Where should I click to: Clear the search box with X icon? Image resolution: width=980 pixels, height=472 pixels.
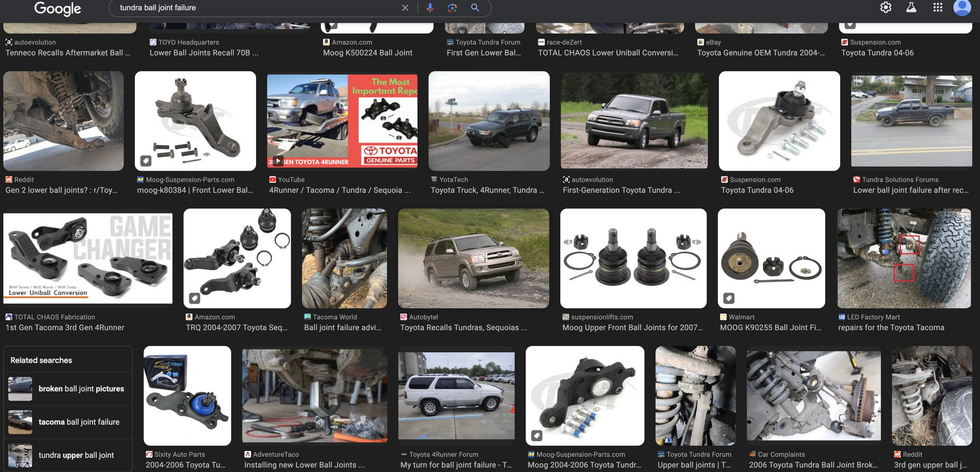click(x=405, y=8)
